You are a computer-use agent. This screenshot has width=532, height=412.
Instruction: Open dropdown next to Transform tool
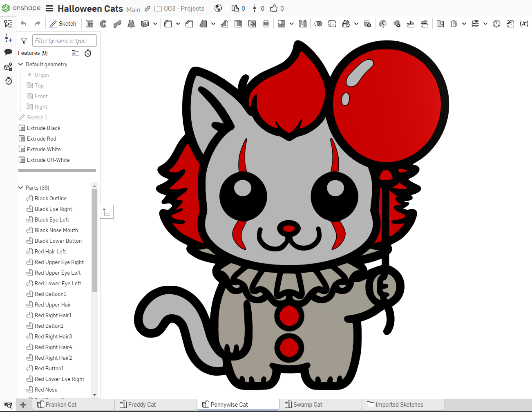[x=356, y=24]
